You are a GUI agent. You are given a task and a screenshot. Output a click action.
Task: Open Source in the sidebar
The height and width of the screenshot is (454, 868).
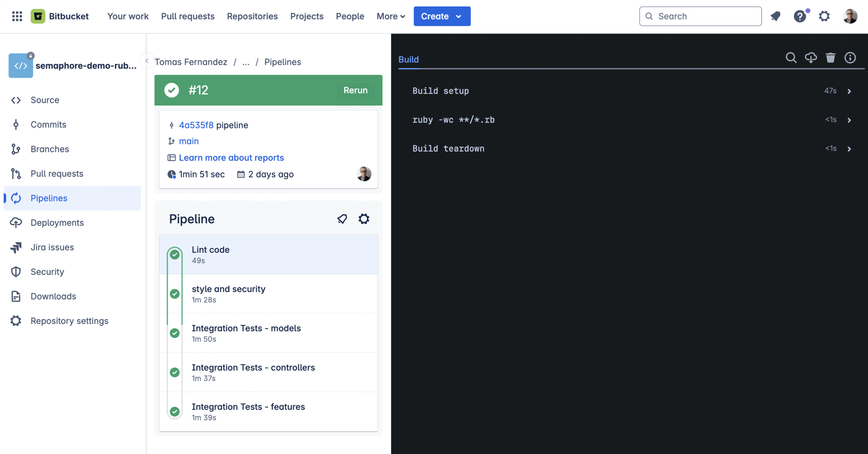point(72,100)
